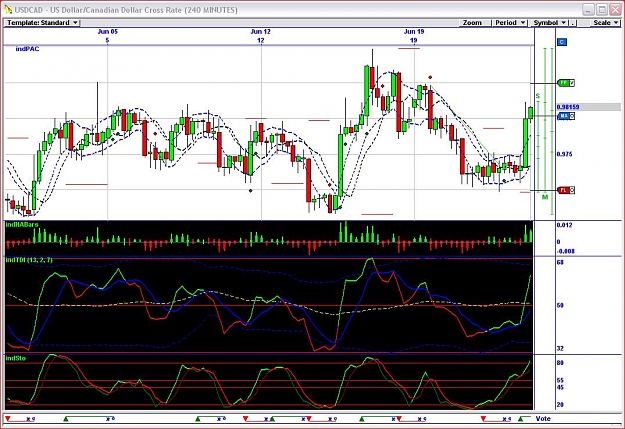Select the green FP price tag

[564, 83]
